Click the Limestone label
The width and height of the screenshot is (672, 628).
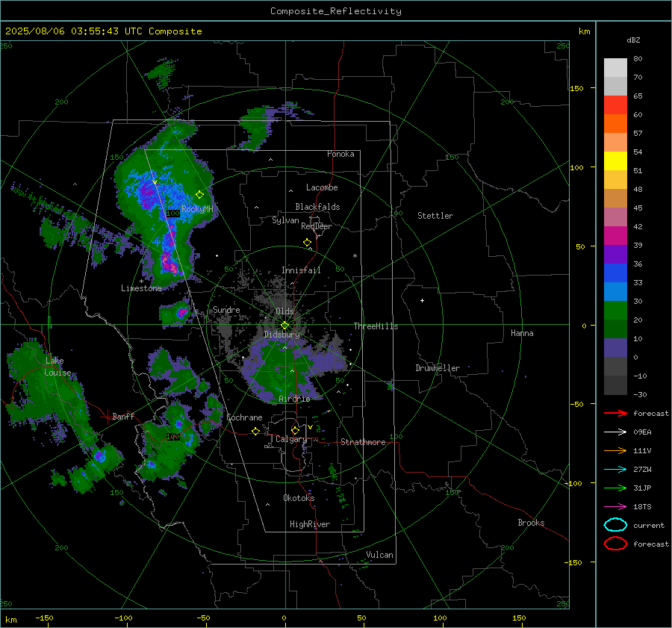click(x=141, y=288)
